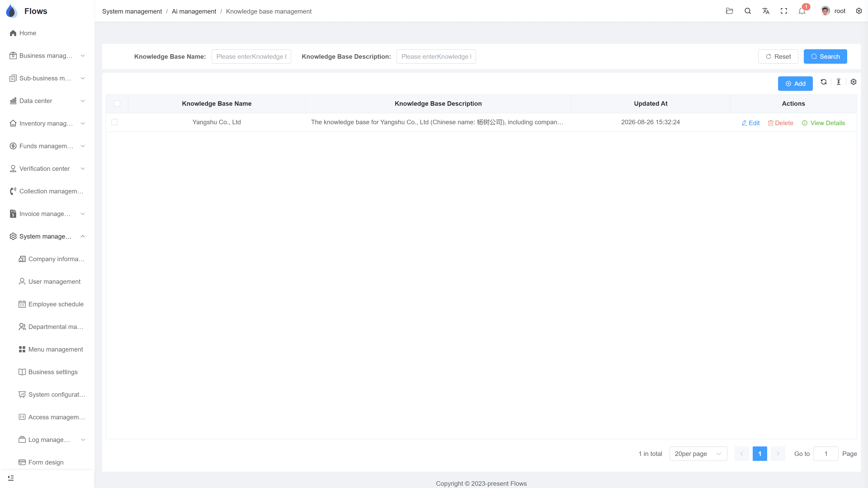Click the Data center chart icon
Viewport: 868px width, 488px height.
click(13, 101)
